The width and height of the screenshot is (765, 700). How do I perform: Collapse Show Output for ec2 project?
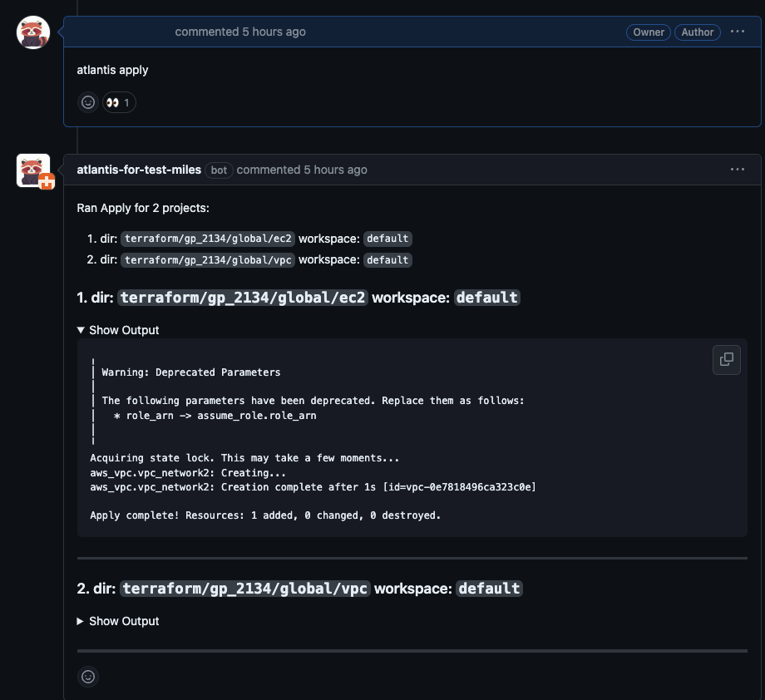[x=118, y=330]
